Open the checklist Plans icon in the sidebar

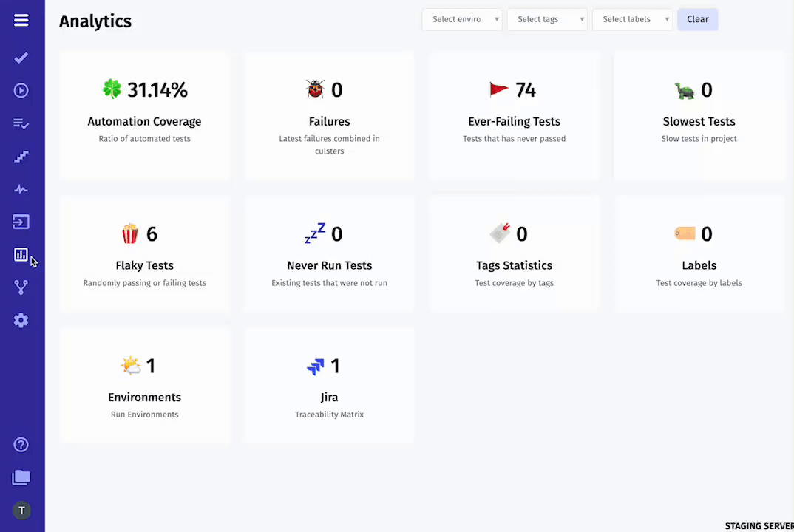click(x=21, y=123)
